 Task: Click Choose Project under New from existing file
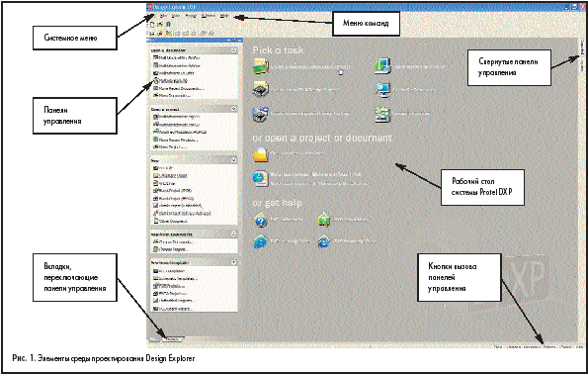[x=171, y=249]
